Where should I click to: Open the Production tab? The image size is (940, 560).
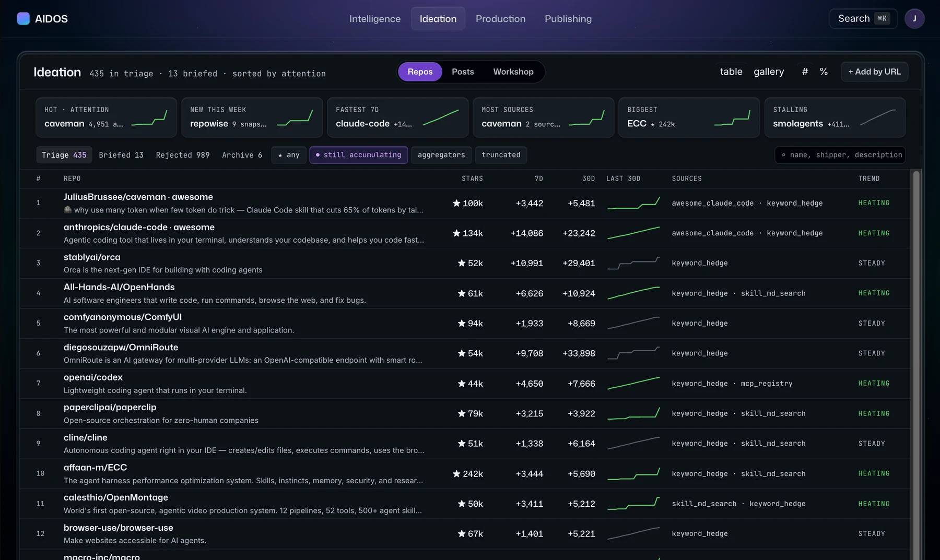coord(500,19)
